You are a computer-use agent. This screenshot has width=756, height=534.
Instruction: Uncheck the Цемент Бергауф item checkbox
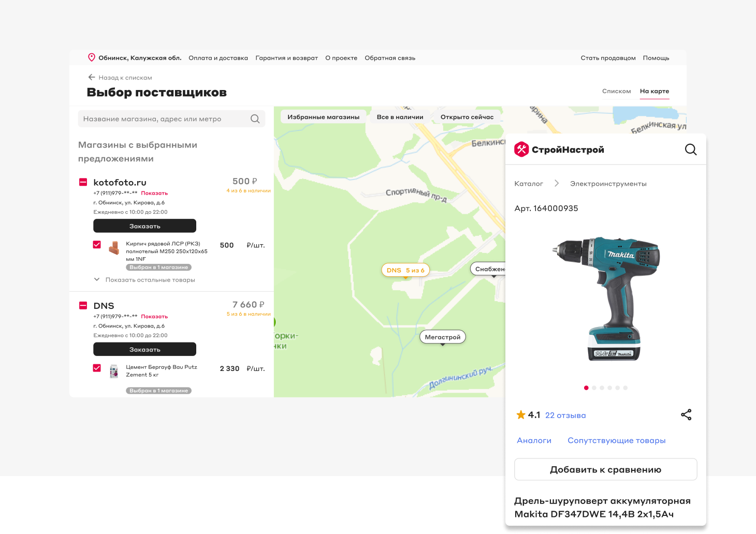(x=97, y=368)
